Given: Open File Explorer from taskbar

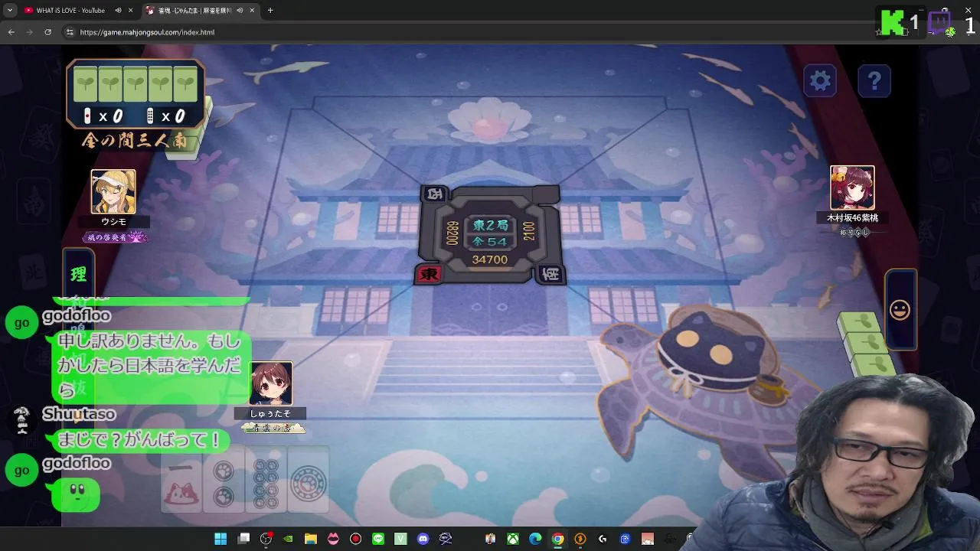Looking at the screenshot, I should pyautogui.click(x=310, y=539).
